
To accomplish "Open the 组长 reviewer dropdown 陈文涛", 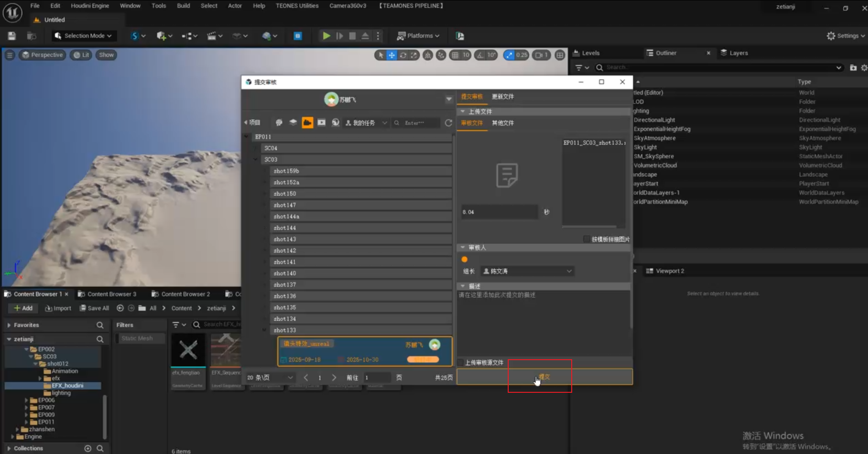I will tap(527, 271).
